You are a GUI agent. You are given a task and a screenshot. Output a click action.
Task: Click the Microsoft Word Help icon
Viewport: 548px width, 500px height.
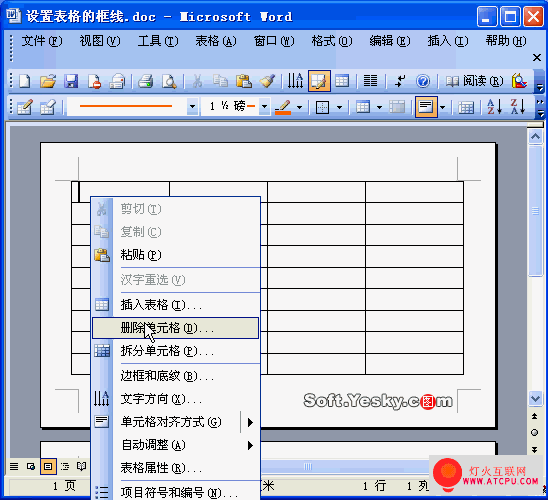[x=423, y=81]
